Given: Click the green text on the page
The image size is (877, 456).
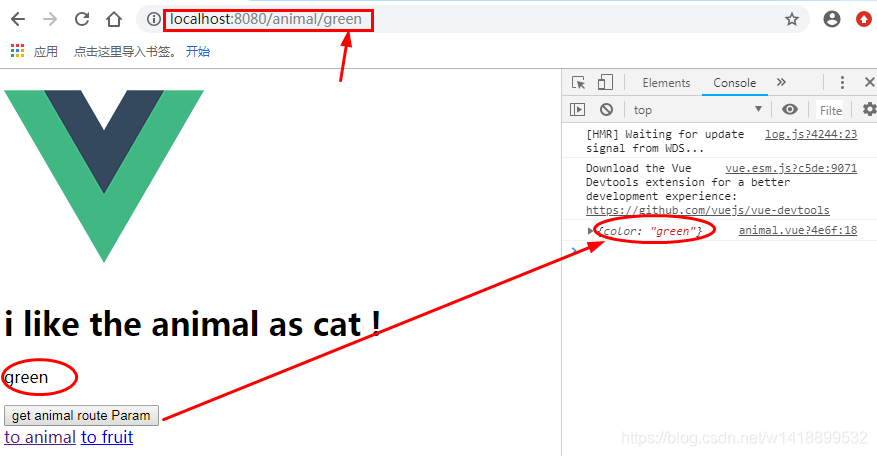Looking at the screenshot, I should pyautogui.click(x=26, y=378).
